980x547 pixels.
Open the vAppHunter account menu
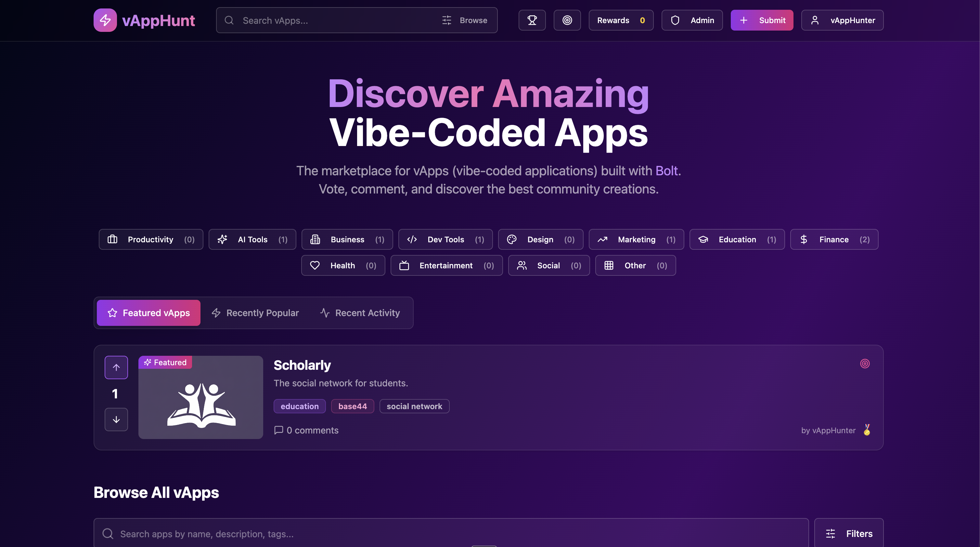click(x=842, y=20)
